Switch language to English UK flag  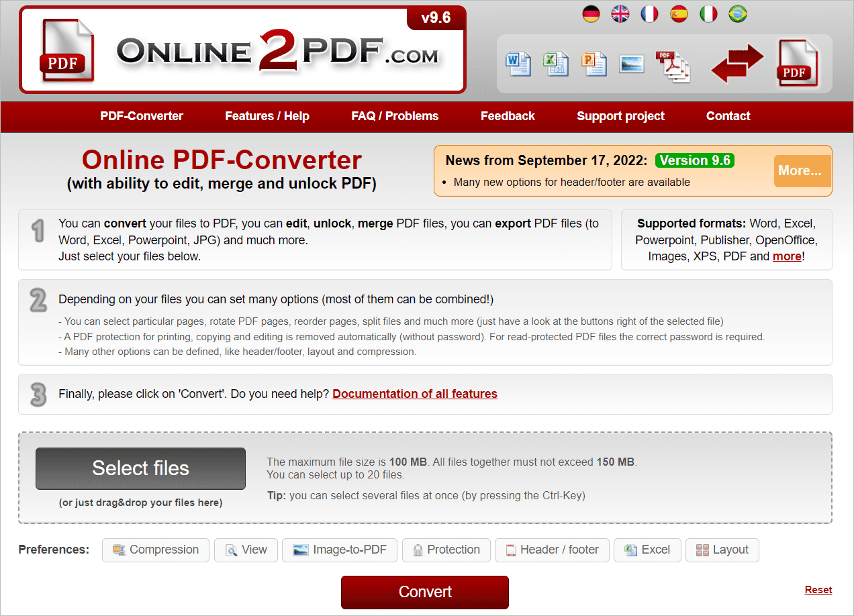point(620,14)
